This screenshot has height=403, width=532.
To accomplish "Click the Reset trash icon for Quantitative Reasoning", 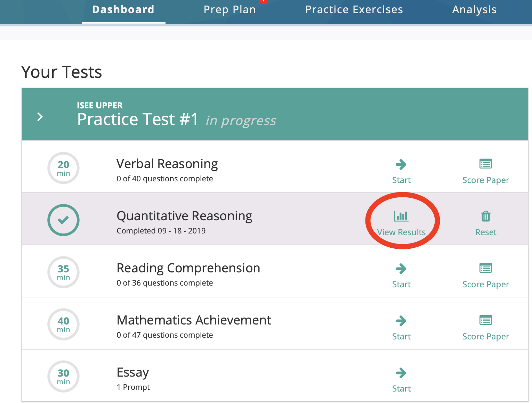I will 485,216.
